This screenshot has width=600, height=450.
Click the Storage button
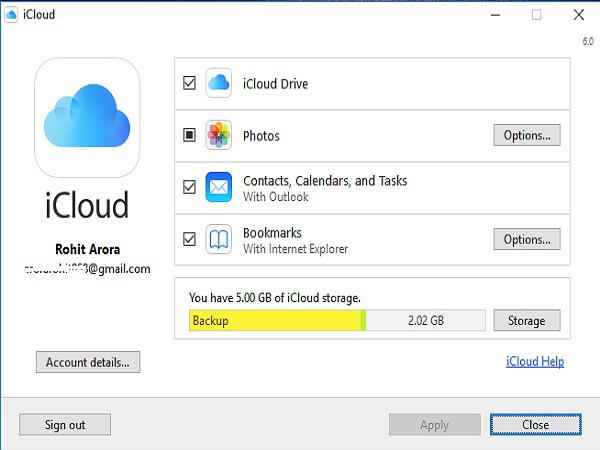point(526,320)
